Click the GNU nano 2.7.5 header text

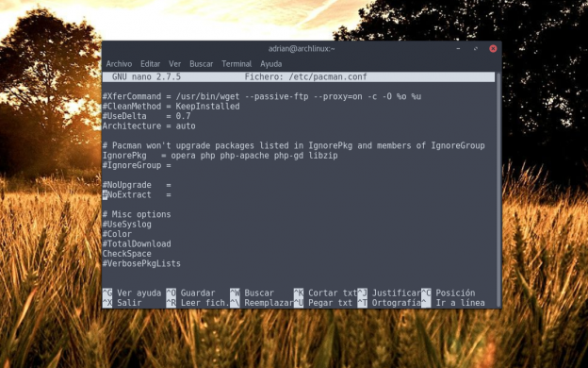tap(146, 76)
